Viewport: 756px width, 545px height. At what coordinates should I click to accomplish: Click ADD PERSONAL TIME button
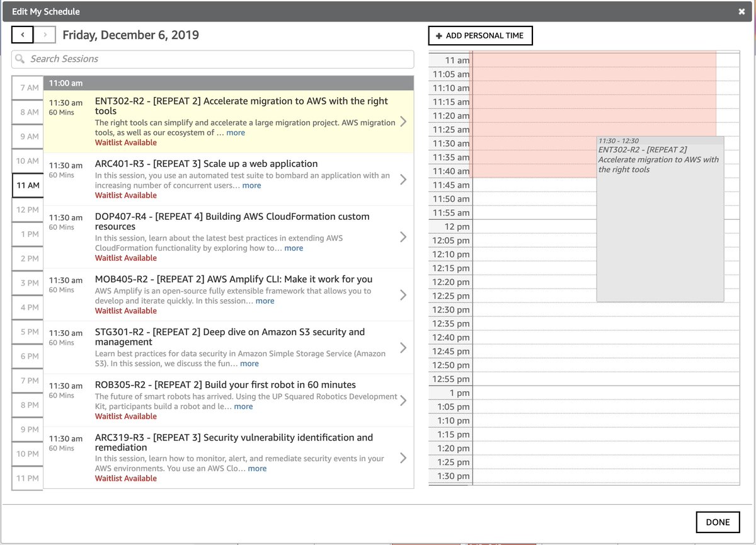[x=480, y=36]
